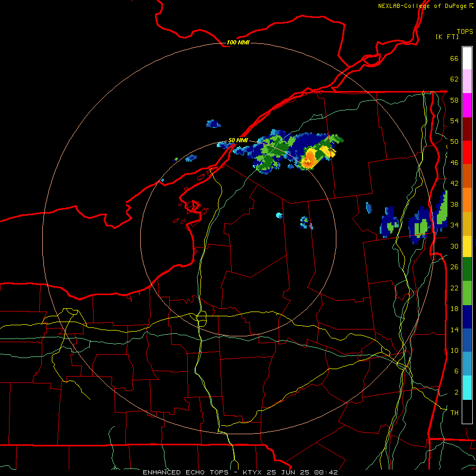Click the "100 NMI" range ring label
The height and width of the screenshot is (476, 476).
pos(238,42)
